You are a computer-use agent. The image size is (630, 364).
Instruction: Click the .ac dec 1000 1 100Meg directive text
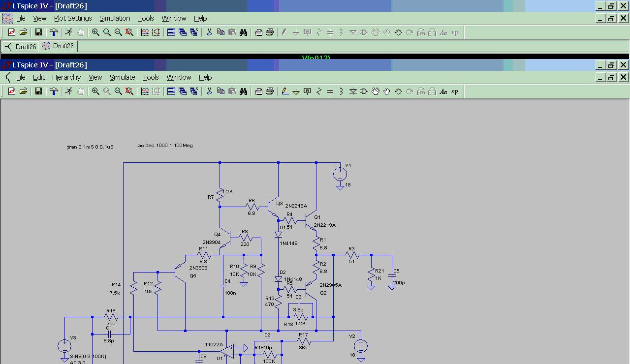[x=165, y=146]
